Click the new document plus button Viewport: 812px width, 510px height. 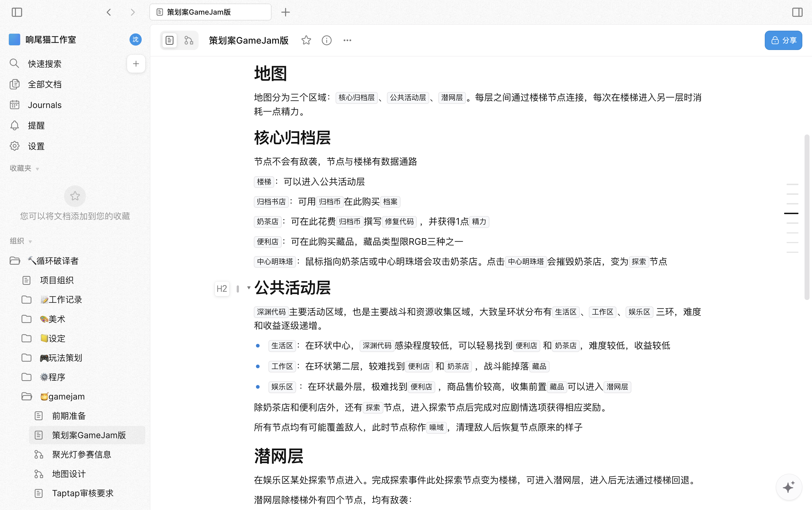pyautogui.click(x=136, y=64)
